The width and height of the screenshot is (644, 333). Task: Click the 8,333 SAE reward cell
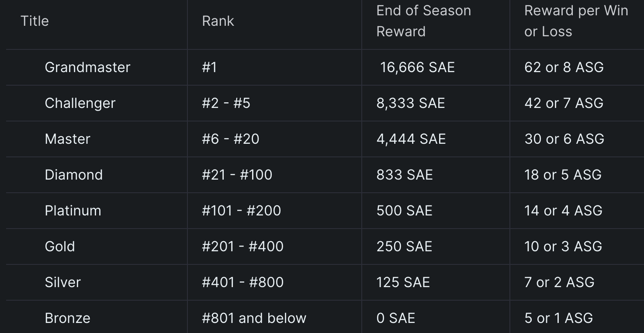click(411, 103)
